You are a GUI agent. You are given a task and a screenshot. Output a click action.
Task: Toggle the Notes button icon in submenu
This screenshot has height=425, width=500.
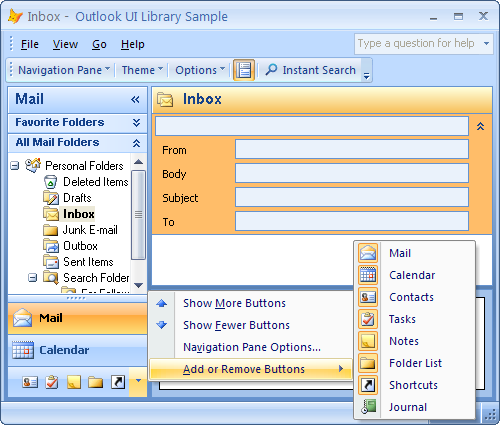click(x=368, y=341)
